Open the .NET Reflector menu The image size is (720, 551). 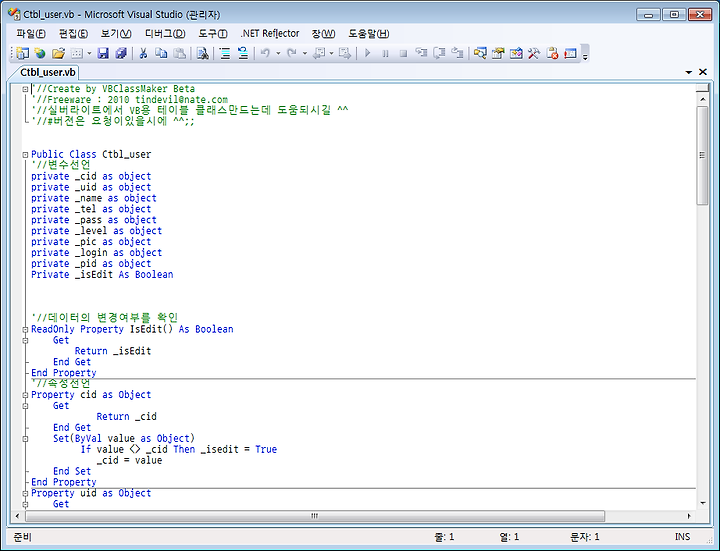270,34
